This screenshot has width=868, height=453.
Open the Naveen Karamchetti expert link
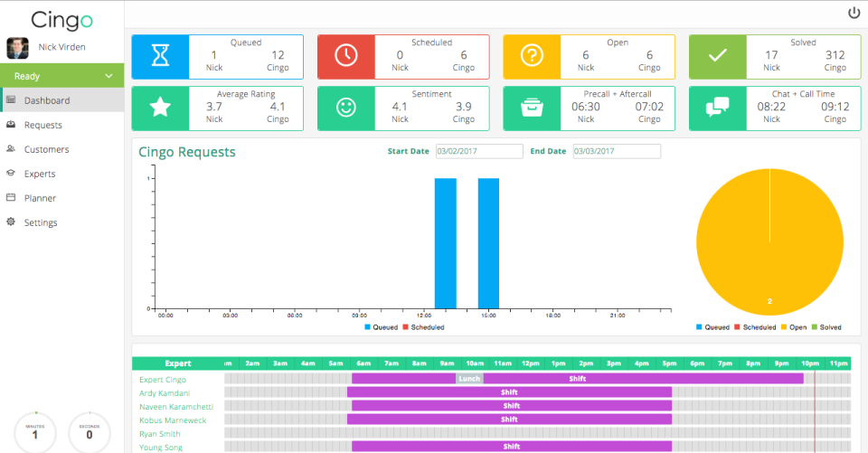(176, 407)
